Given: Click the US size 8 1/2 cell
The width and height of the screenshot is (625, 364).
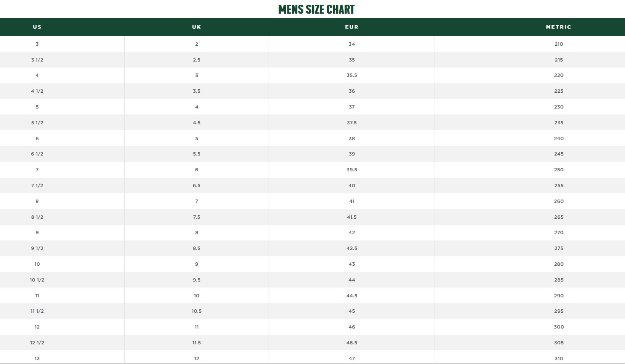Looking at the screenshot, I should (x=37, y=217).
